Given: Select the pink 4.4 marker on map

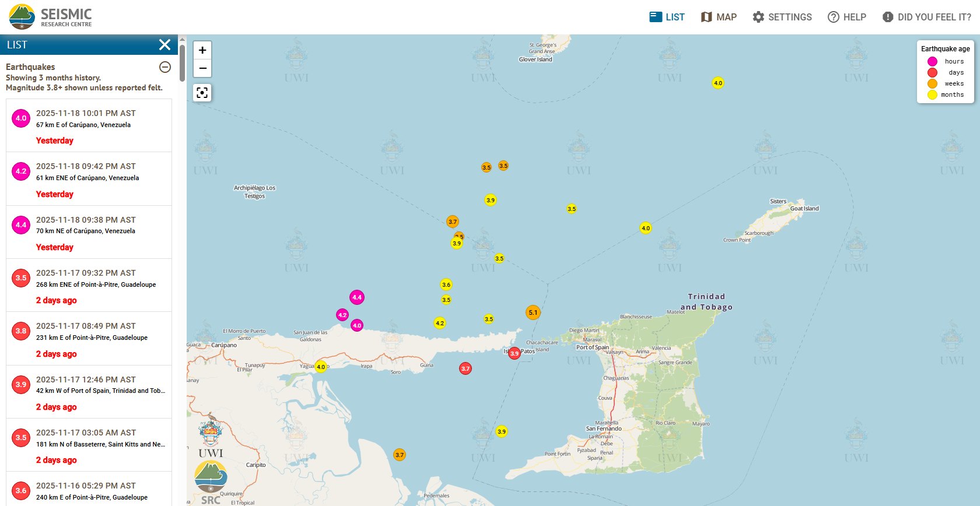Looking at the screenshot, I should tap(357, 297).
